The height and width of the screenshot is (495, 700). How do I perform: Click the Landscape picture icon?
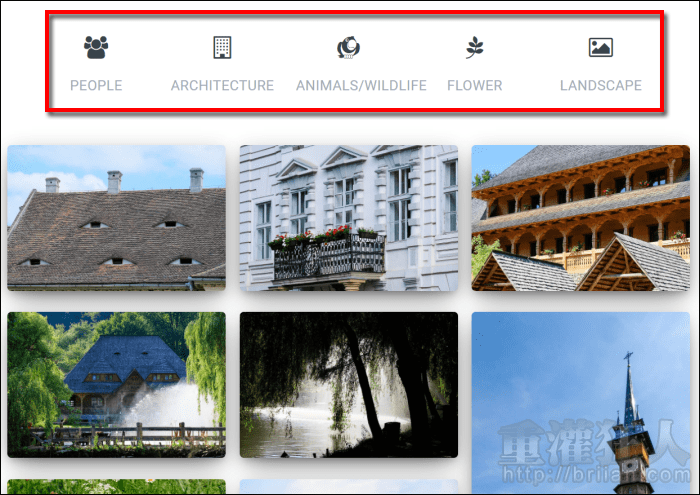tap(601, 47)
